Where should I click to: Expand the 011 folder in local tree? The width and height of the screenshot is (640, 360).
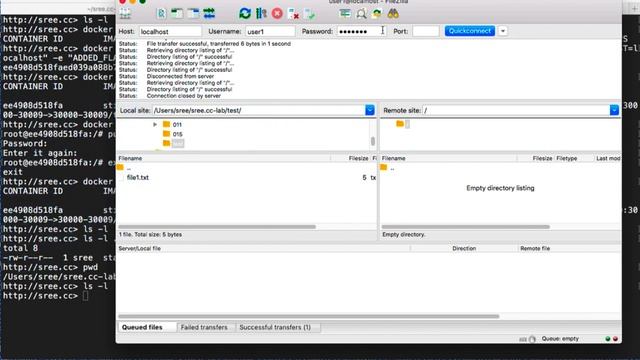pos(155,124)
